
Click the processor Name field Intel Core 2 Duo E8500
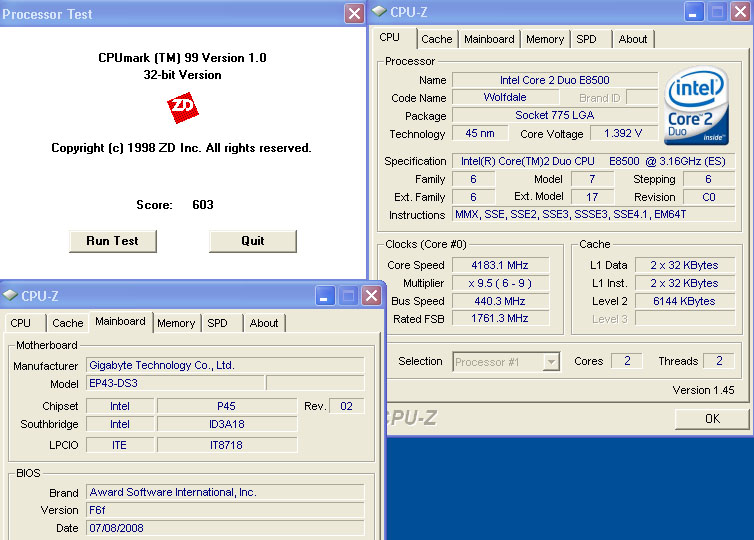tap(555, 80)
